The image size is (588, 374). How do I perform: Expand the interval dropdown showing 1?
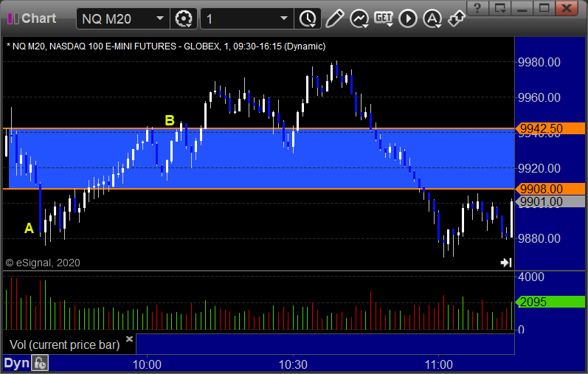(284, 18)
